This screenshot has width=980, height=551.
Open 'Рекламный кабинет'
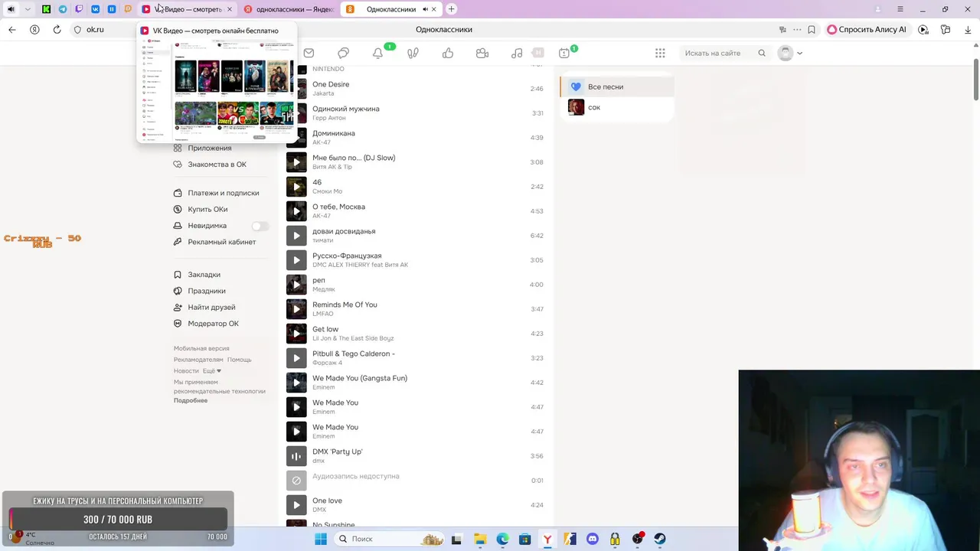pos(221,242)
